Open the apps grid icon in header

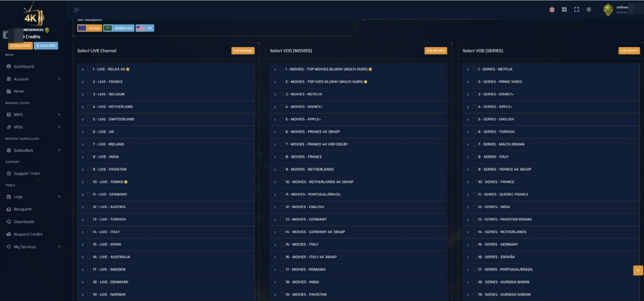[x=564, y=10]
